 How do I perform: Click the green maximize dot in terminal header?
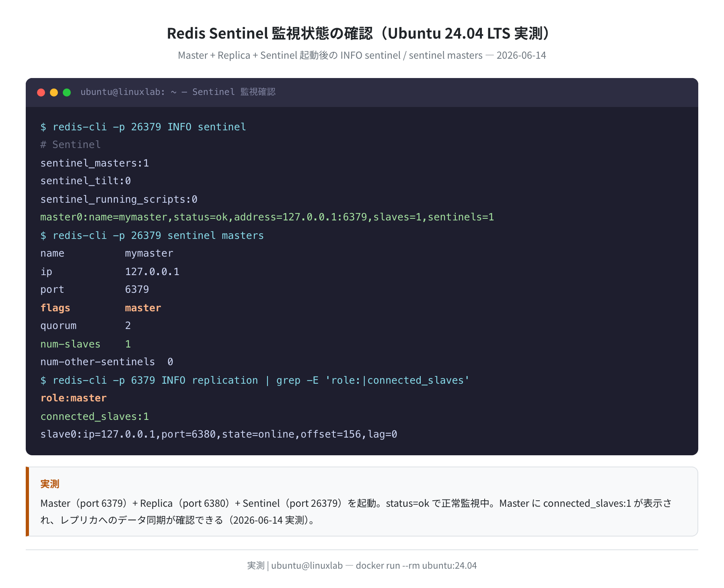click(x=67, y=93)
